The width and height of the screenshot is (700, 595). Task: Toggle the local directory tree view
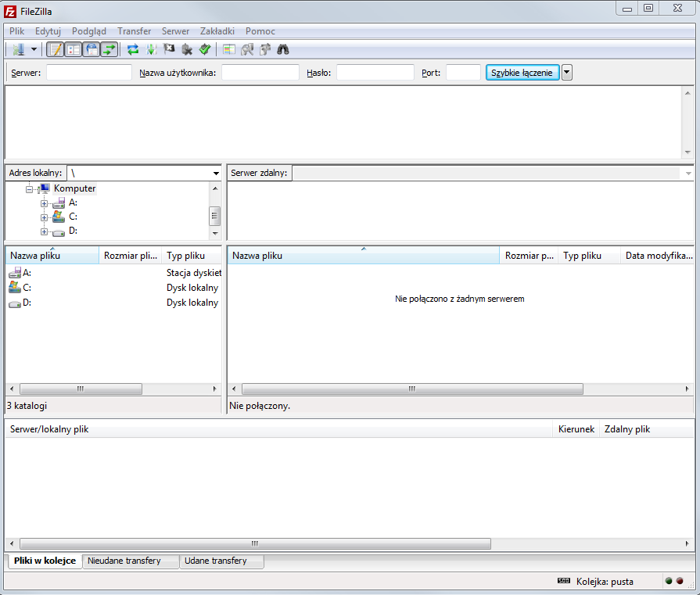point(73,49)
